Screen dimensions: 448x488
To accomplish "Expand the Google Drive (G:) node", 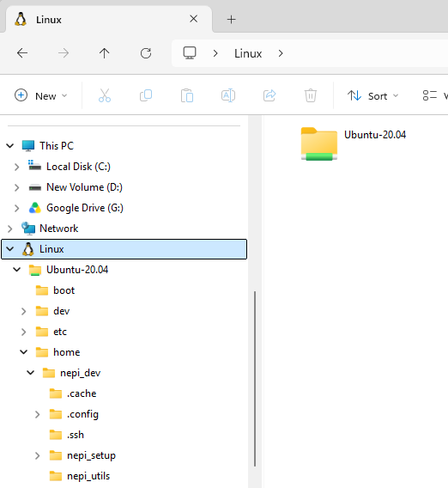I will [x=17, y=208].
